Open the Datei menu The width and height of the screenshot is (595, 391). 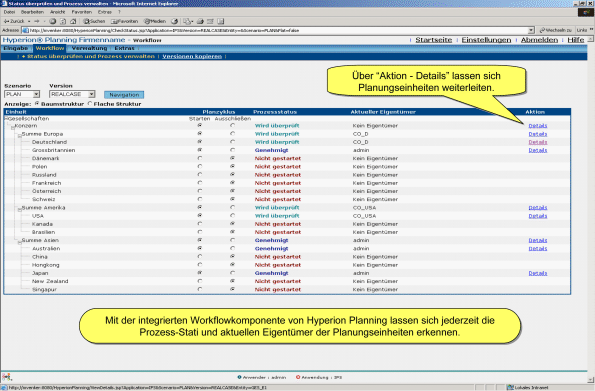9,12
